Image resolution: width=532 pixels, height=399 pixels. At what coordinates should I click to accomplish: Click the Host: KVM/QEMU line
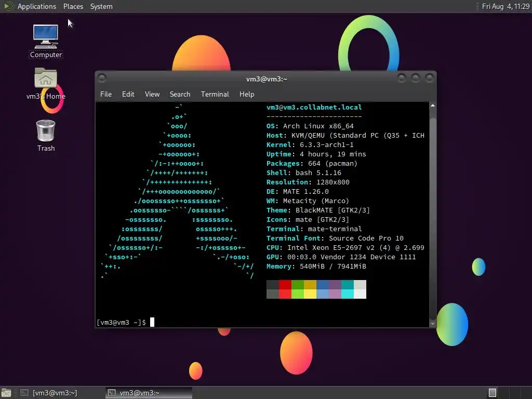point(345,136)
